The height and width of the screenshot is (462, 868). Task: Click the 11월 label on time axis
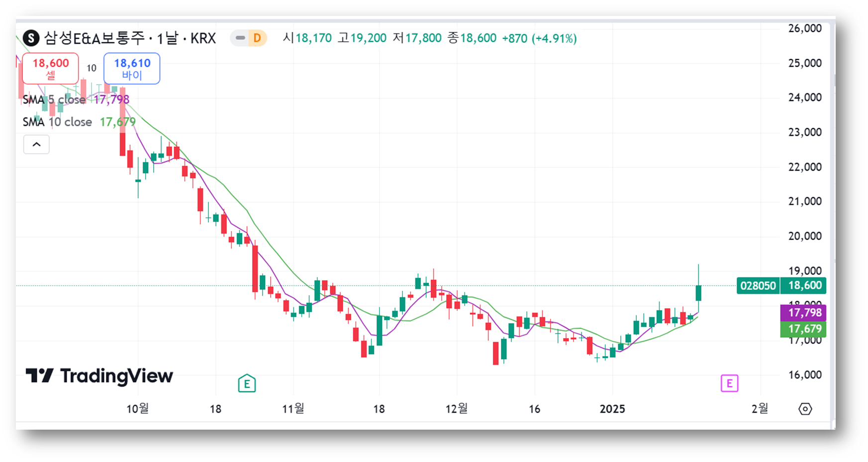coord(293,409)
